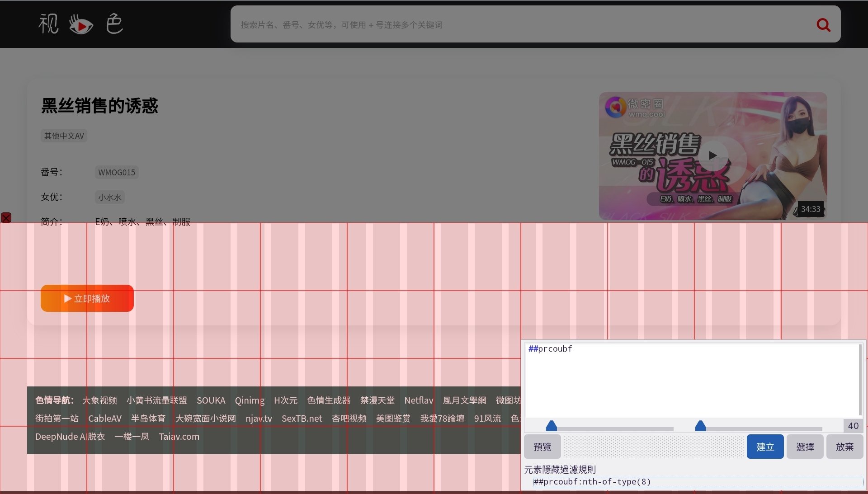Click the 放棄 quit button
868x494 pixels.
(844, 447)
